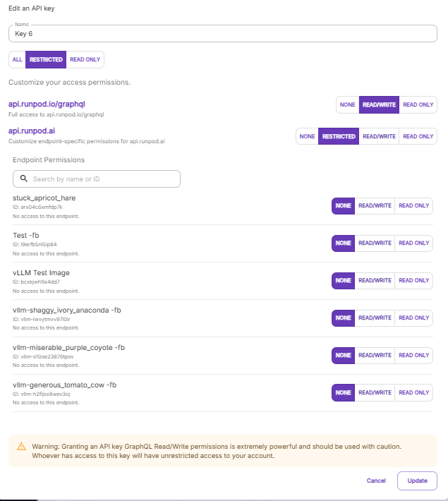Select READ ONLY key scope at top
This screenshot has width=448, height=501.
pyautogui.click(x=85, y=60)
